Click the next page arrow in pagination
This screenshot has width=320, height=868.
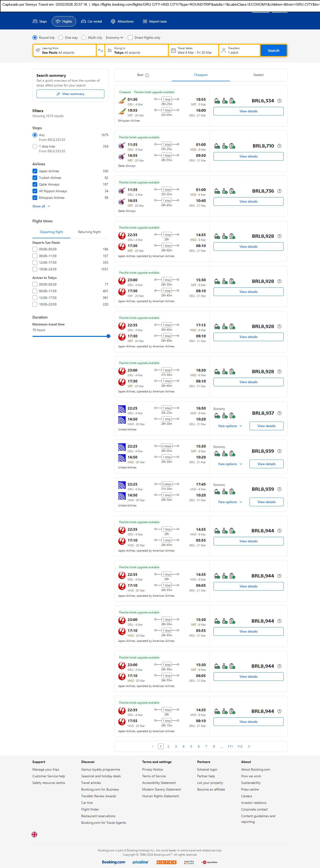(x=249, y=746)
